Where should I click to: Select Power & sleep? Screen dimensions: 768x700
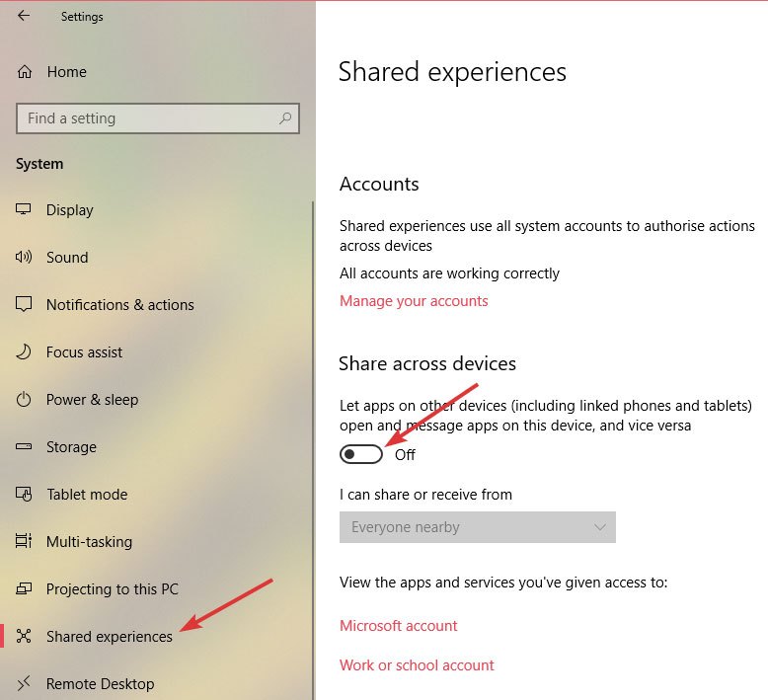pos(92,400)
